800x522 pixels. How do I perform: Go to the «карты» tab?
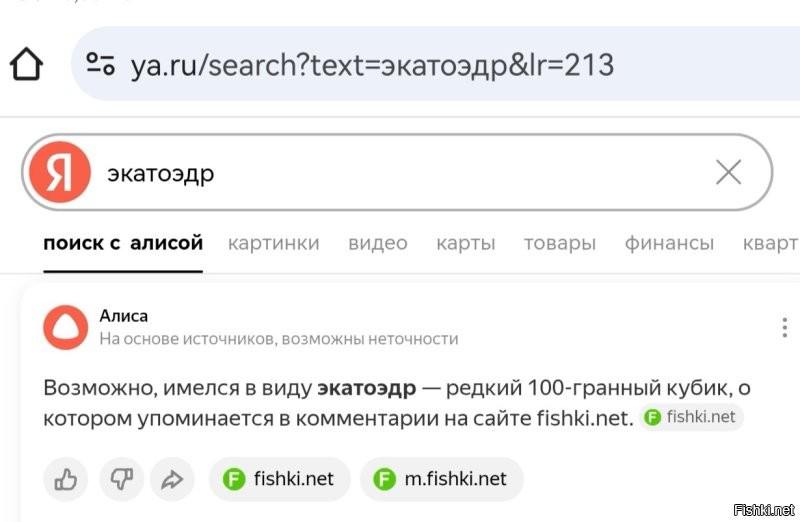[x=465, y=243]
